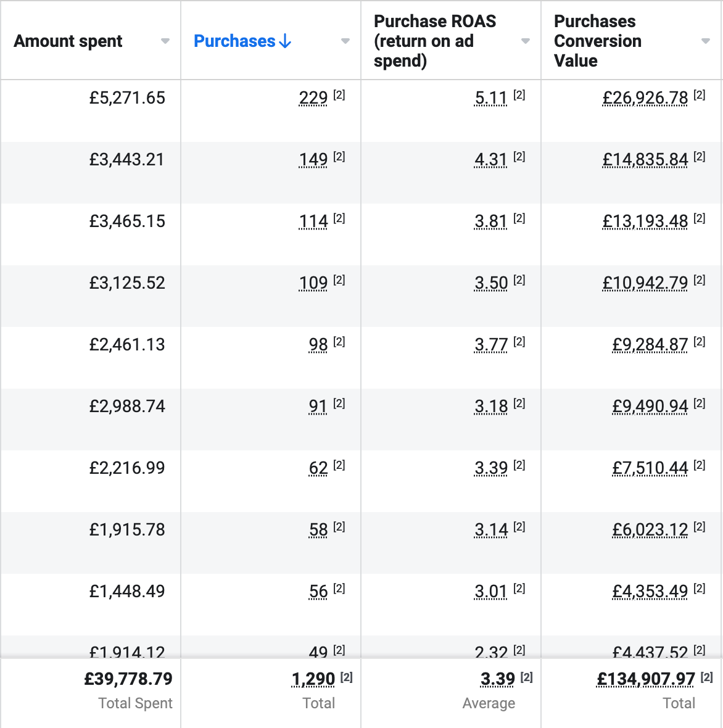Viewport: 723px width, 728px height.
Task: Open the Purchases column dropdown arrow
Action: tap(345, 41)
